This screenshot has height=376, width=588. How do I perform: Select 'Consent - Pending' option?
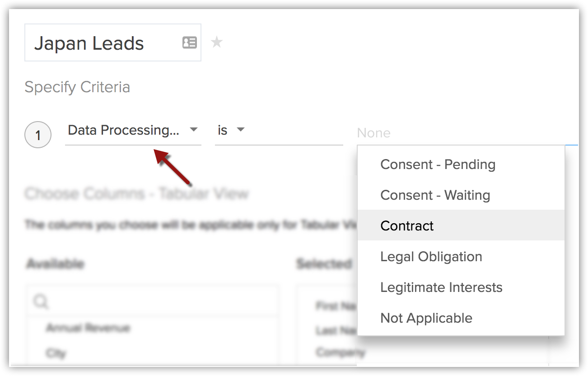coord(438,164)
